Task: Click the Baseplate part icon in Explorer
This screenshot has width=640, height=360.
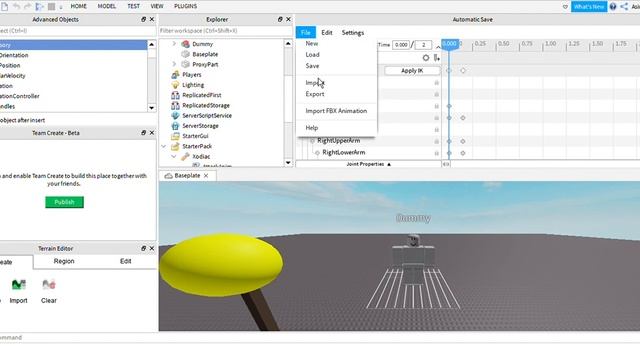Action: (185, 54)
